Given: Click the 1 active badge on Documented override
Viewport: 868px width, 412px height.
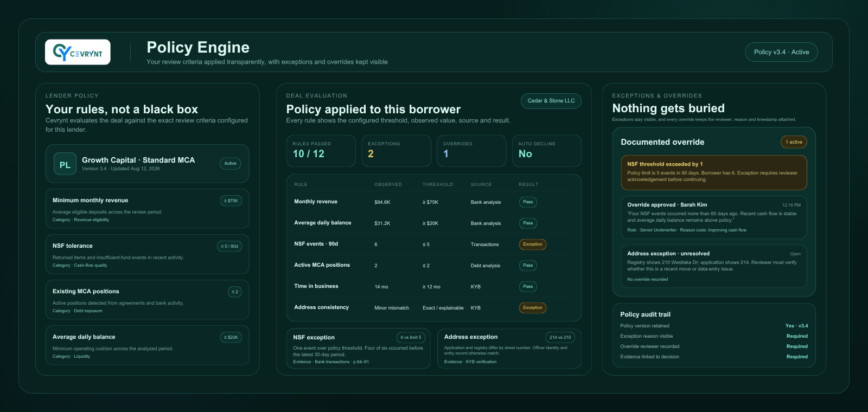Looking at the screenshot, I should [x=794, y=142].
